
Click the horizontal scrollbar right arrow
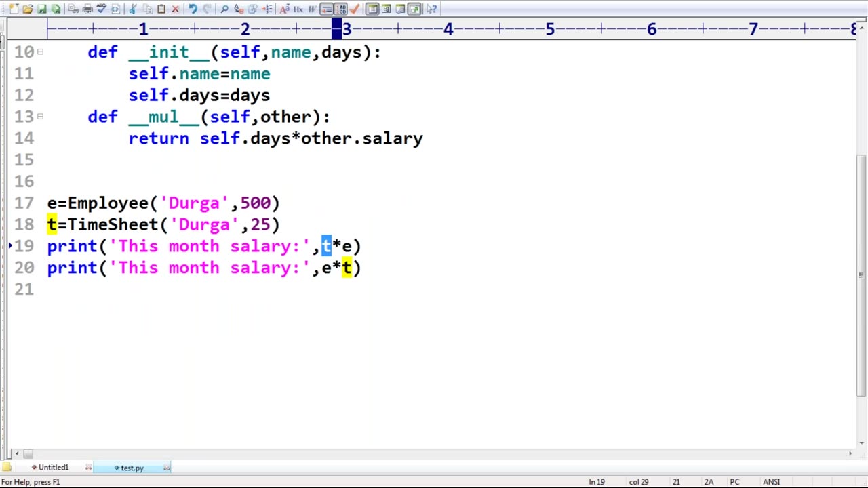851,453
